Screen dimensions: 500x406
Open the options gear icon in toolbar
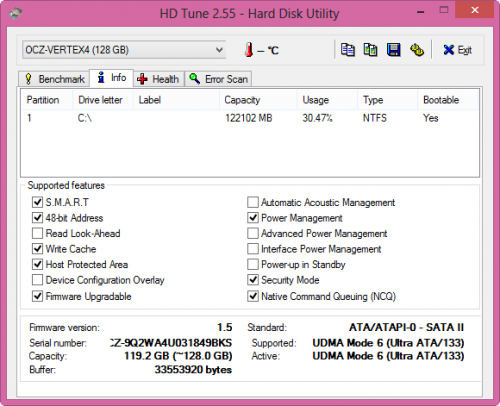point(417,50)
